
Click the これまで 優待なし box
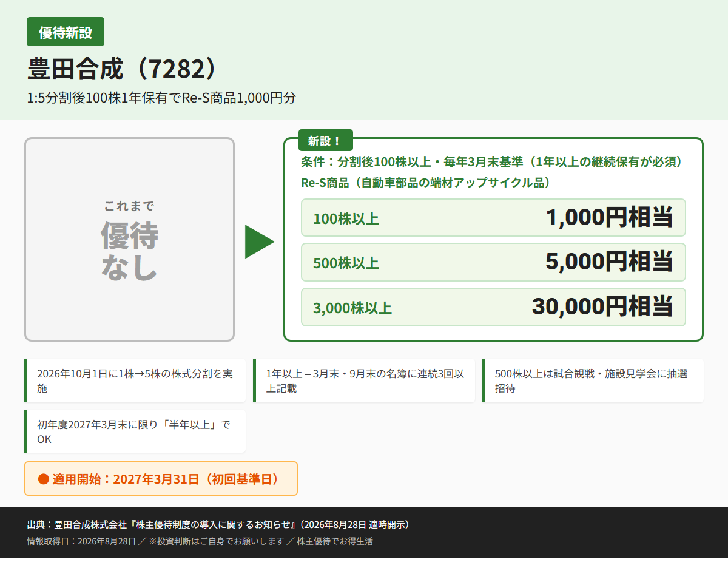pyautogui.click(x=129, y=240)
